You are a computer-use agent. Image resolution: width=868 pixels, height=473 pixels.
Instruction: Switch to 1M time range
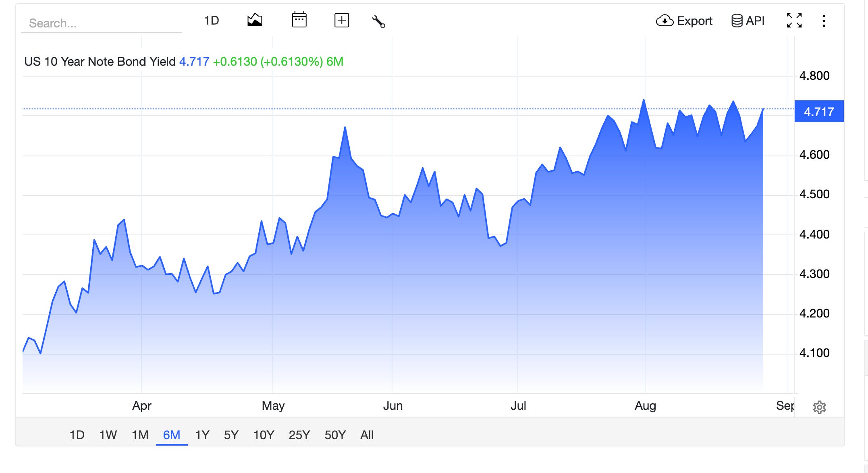140,435
